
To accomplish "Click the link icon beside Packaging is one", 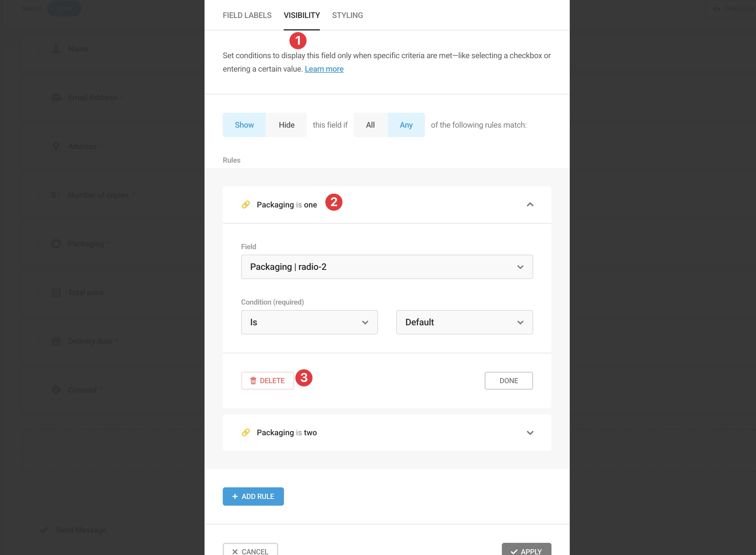I will point(246,205).
